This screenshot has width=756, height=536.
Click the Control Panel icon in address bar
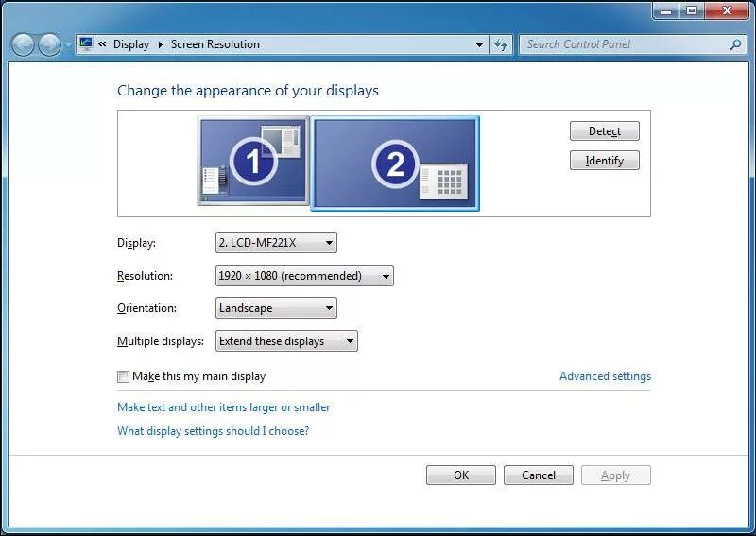(86, 43)
